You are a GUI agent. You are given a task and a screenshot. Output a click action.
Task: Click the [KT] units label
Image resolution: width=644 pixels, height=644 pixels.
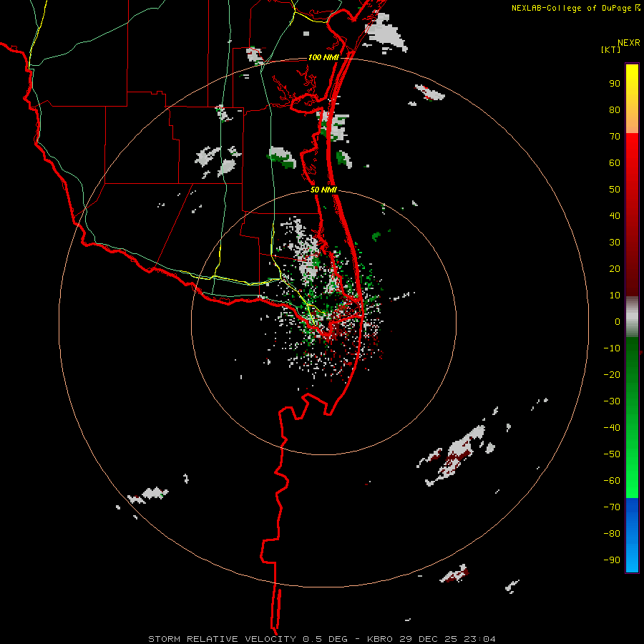coord(611,49)
